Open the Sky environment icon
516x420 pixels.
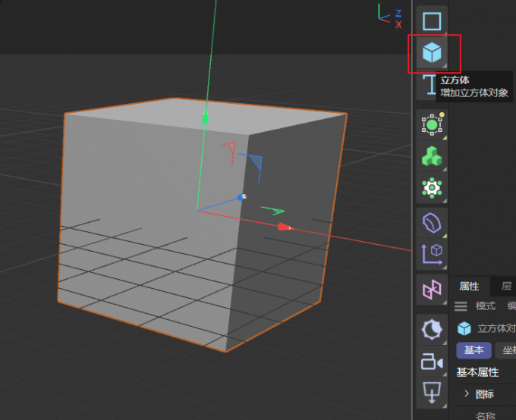pos(432,329)
